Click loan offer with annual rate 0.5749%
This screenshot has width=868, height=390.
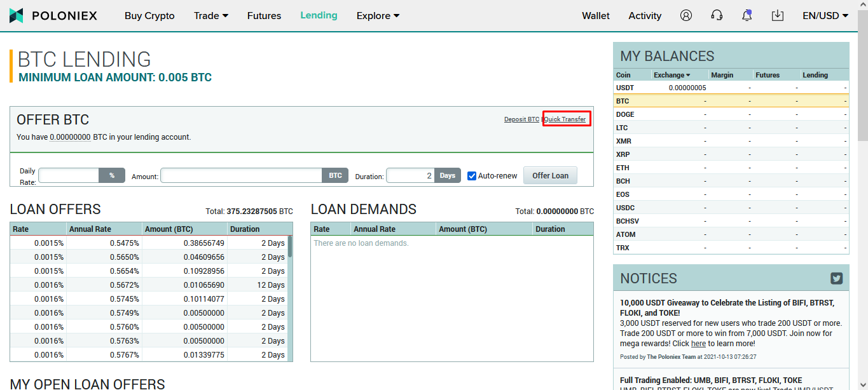point(148,313)
